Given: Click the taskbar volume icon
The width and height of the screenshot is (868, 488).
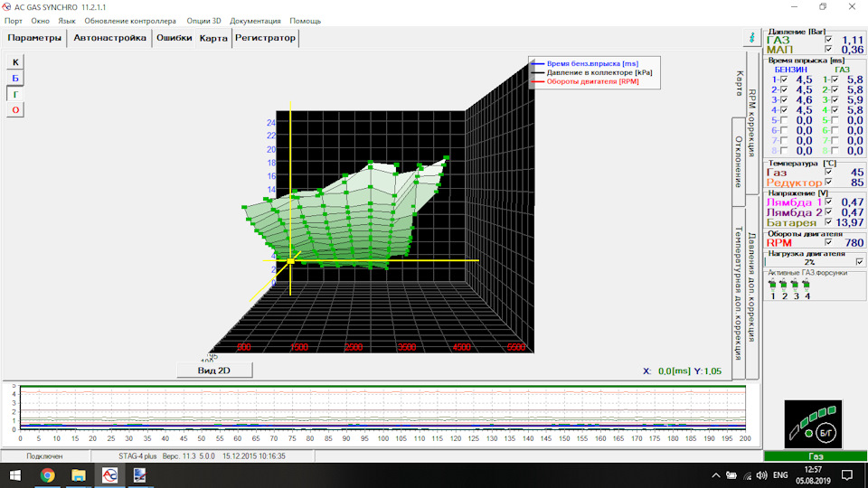Looking at the screenshot, I should 761,475.
